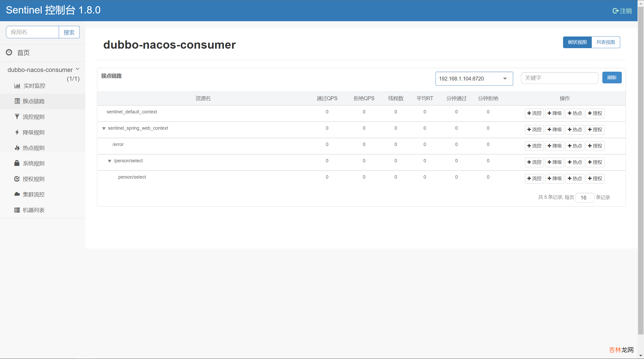This screenshot has height=359, width=644.
Task: Open 实时监控 bar chart icon
Action: click(x=17, y=86)
